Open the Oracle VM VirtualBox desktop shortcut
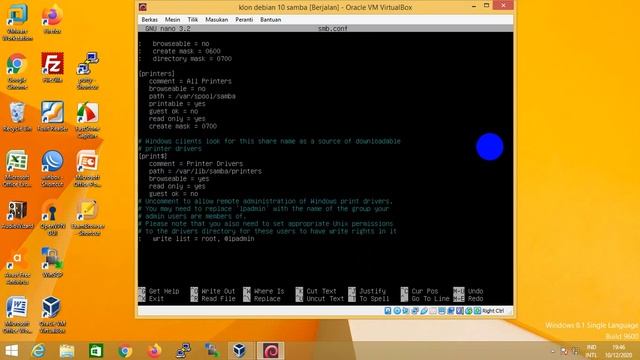Viewport: 640px width, 360px height. click(52, 315)
